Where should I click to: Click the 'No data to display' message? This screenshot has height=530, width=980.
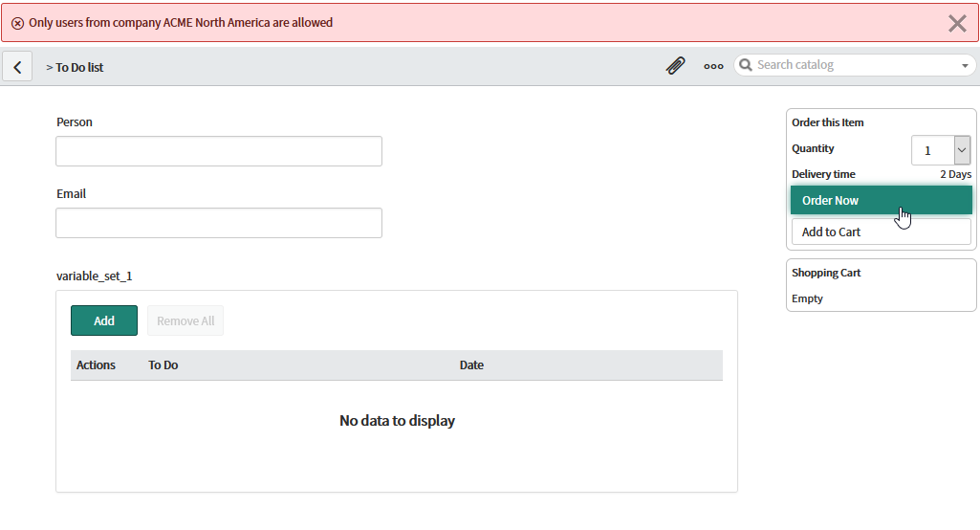(x=397, y=421)
